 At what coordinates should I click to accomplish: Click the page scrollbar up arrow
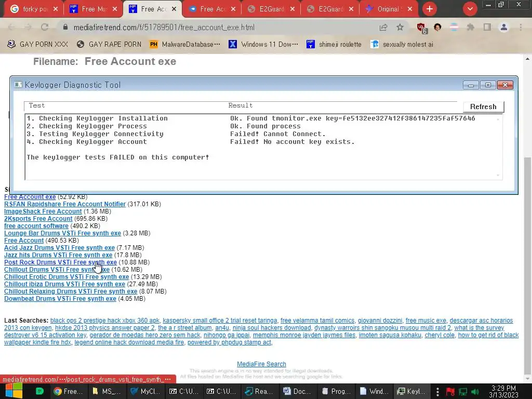point(527,59)
